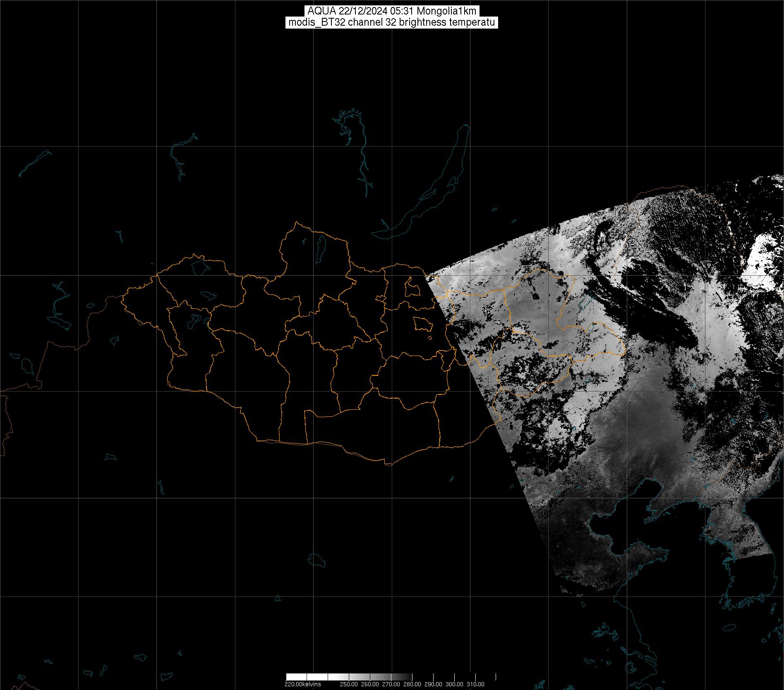Viewport: 784px width, 690px height.
Task: Click the 250.00 colorbar tick label
Action: pyautogui.click(x=349, y=684)
